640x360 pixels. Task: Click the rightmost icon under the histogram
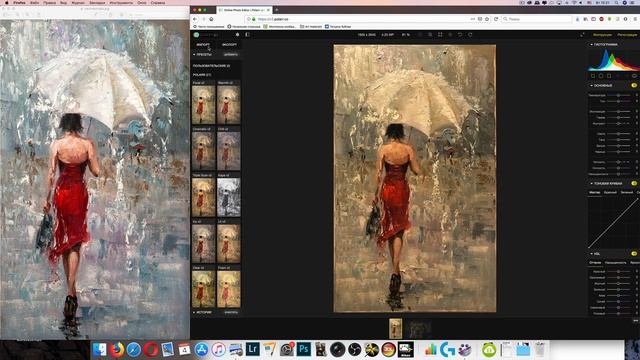click(x=634, y=76)
